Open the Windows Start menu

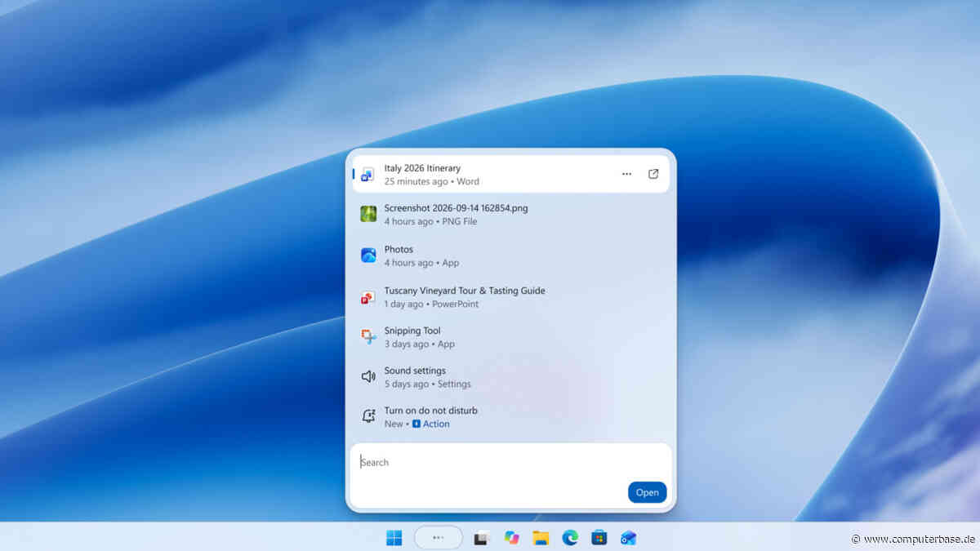pos(394,537)
